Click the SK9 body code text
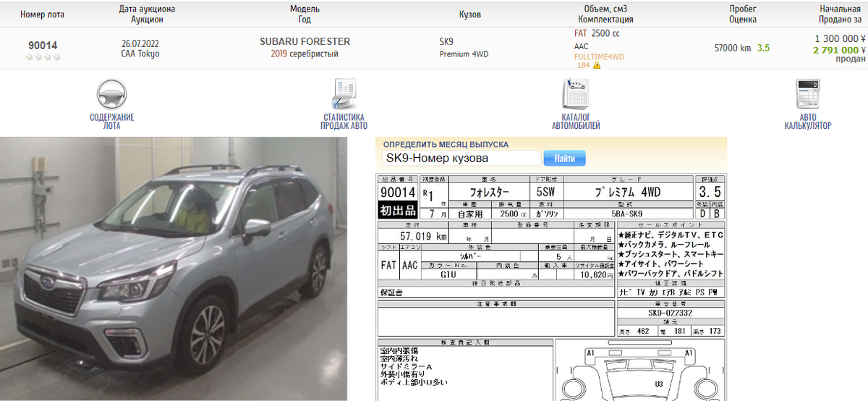 (447, 41)
